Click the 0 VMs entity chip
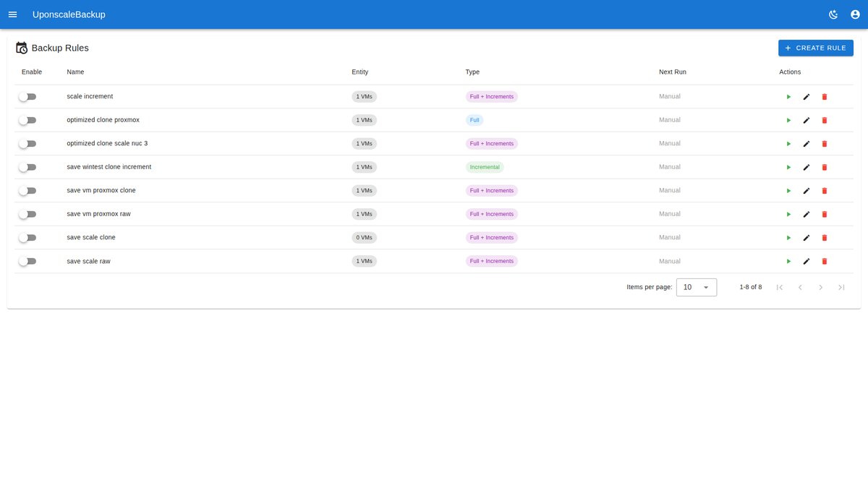The image size is (868, 488). (364, 238)
